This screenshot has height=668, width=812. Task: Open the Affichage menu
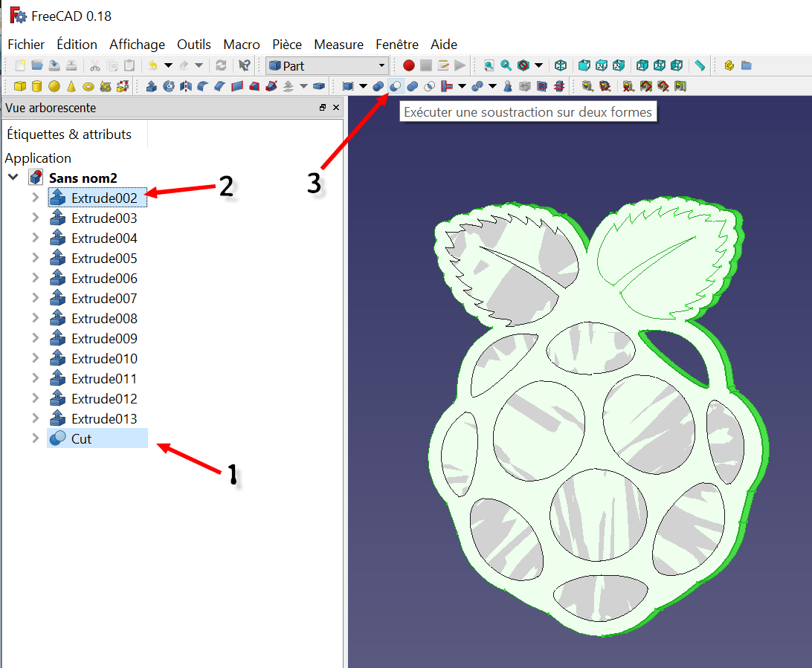(x=137, y=45)
